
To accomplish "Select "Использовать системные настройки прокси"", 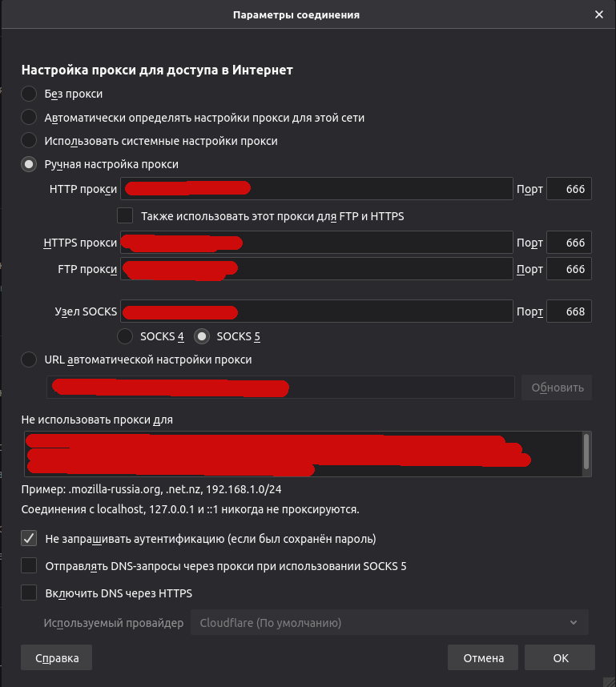I will 29,140.
